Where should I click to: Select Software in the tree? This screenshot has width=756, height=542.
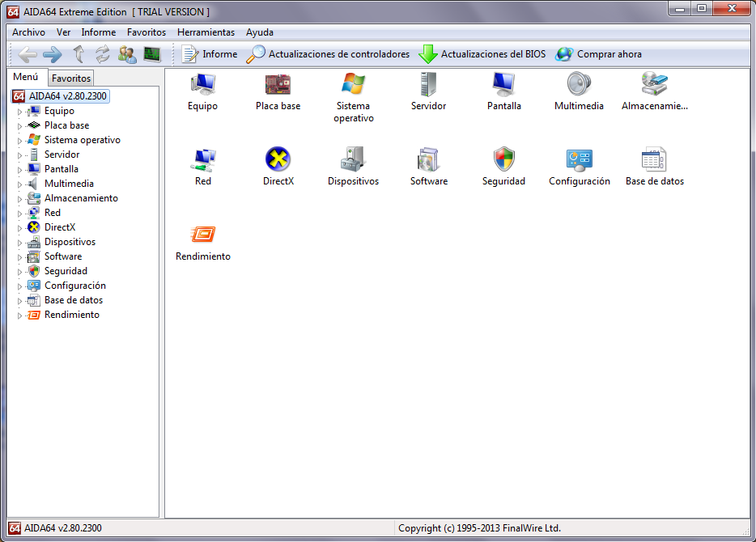(x=63, y=256)
